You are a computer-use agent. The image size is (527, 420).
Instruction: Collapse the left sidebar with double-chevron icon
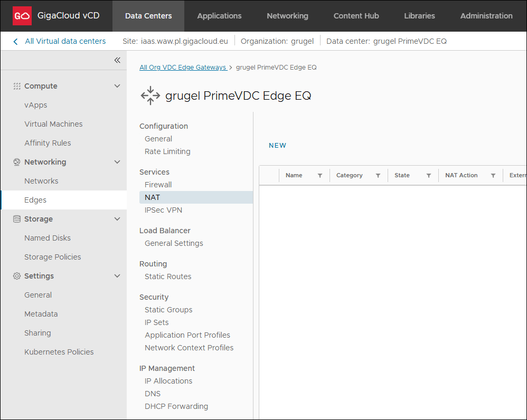(x=117, y=60)
